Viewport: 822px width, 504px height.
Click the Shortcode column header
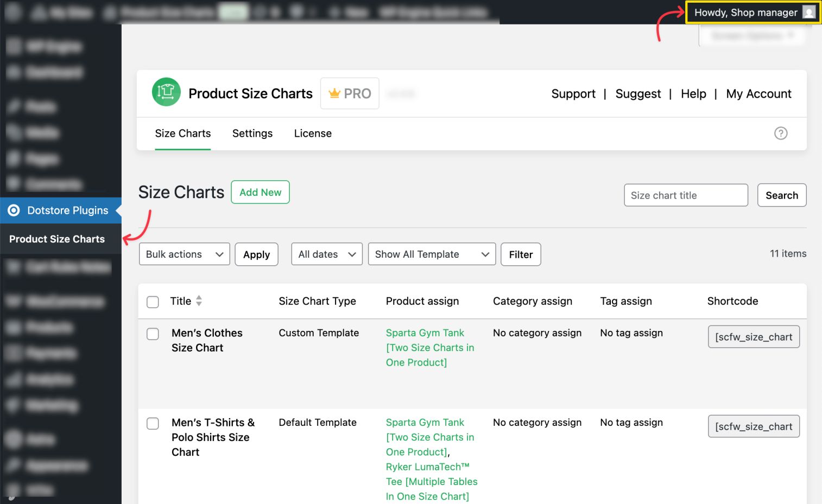click(x=732, y=301)
